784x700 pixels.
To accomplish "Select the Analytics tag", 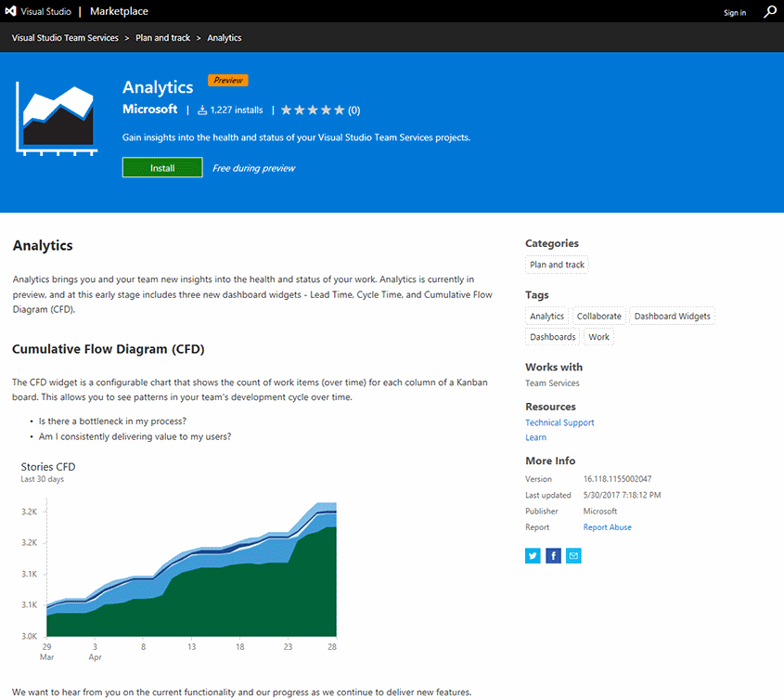I will tap(546, 317).
